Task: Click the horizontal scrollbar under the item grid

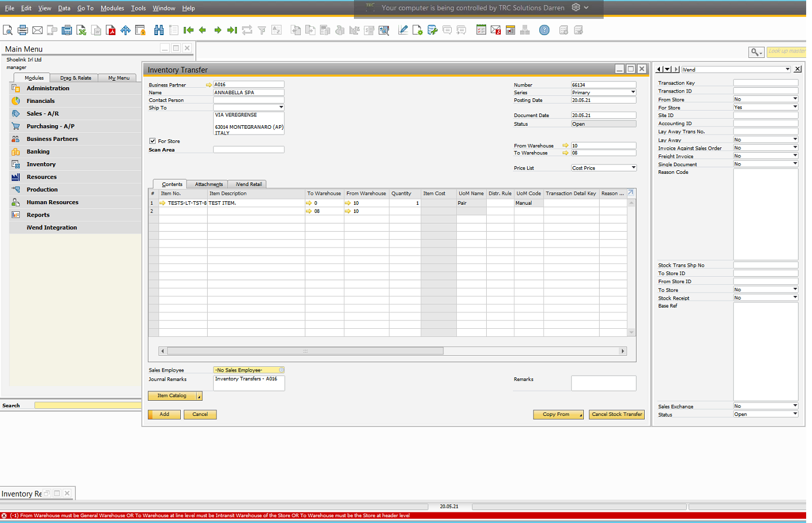Action: [x=305, y=351]
